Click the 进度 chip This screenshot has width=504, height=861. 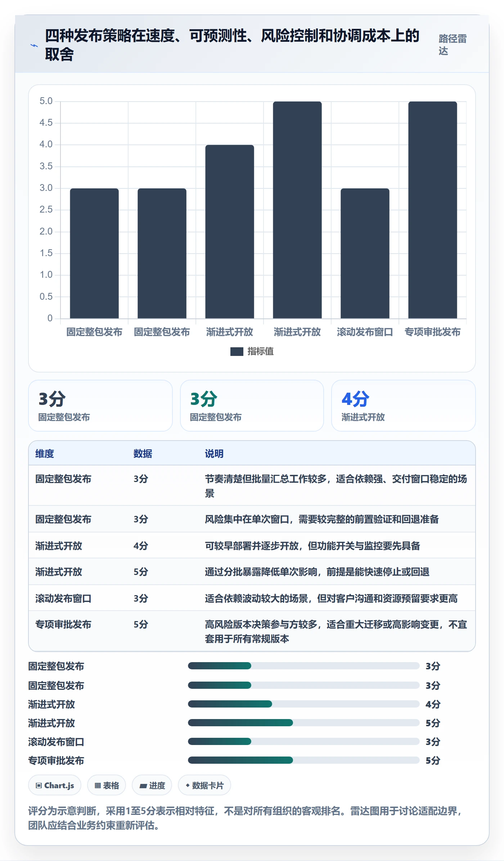click(x=152, y=785)
